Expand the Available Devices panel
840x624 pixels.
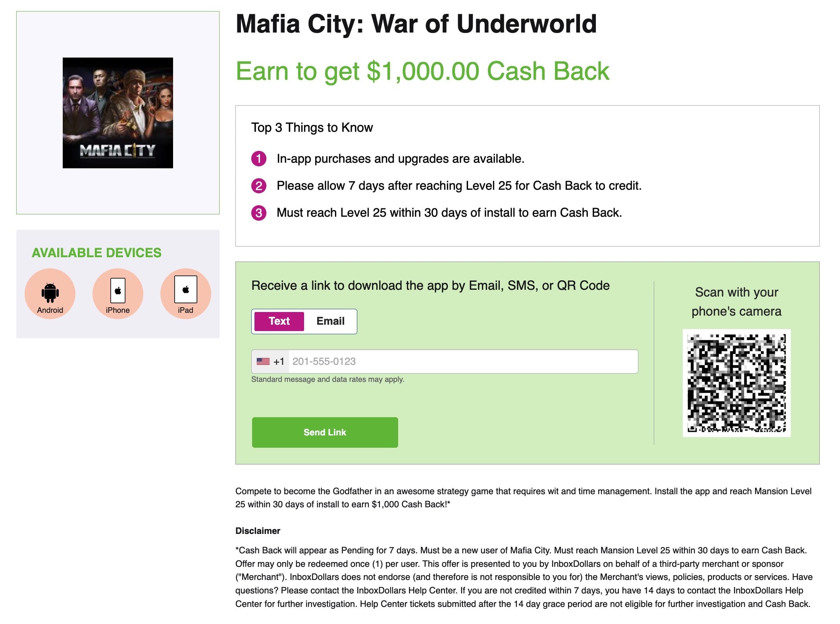point(96,253)
